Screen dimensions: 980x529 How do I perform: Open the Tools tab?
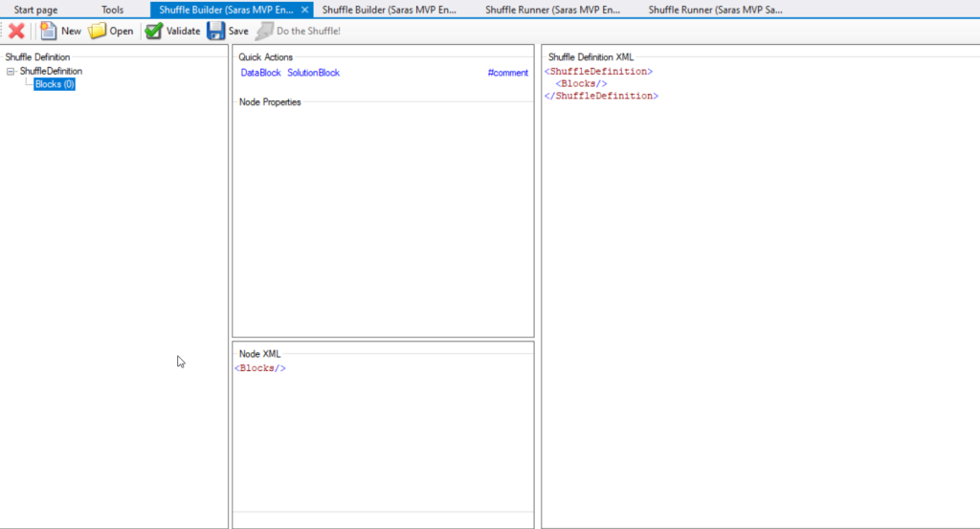112,10
